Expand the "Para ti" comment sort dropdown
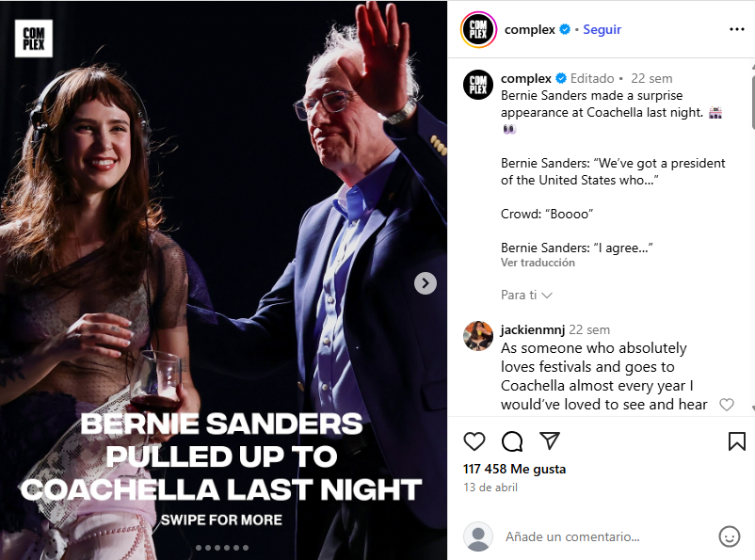The image size is (755, 560). click(526, 295)
